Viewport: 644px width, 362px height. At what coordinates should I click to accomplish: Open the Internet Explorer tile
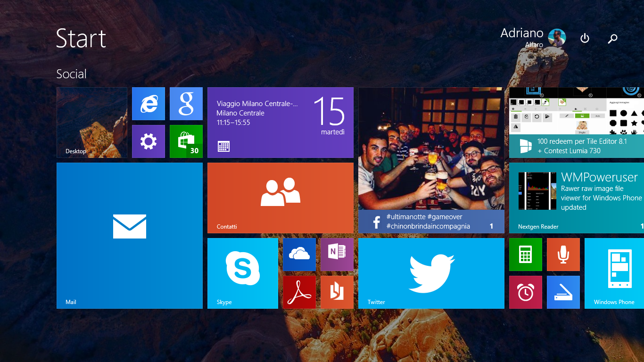coord(149,104)
